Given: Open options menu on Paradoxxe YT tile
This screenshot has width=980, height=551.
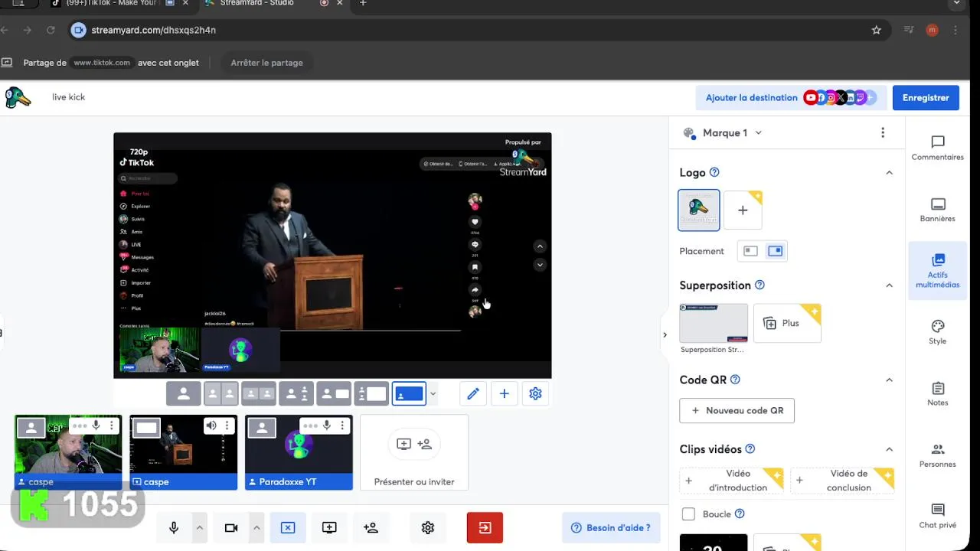Looking at the screenshot, I should [342, 425].
